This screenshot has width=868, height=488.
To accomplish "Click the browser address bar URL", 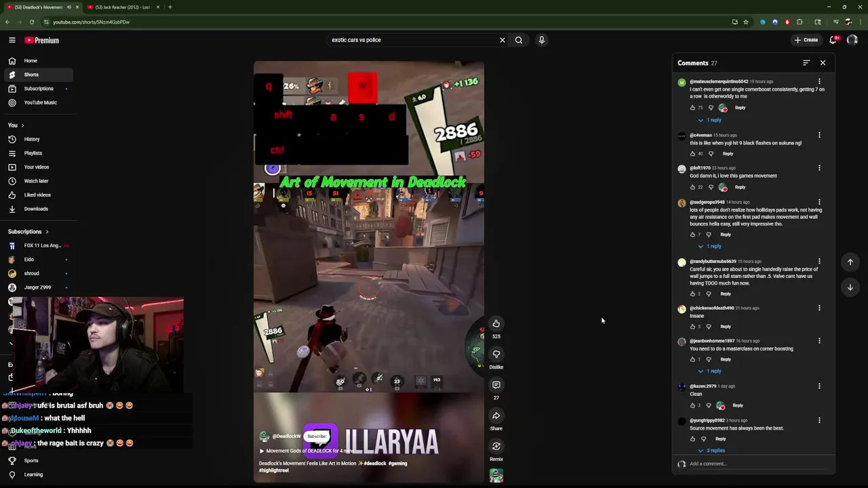I will [91, 22].
